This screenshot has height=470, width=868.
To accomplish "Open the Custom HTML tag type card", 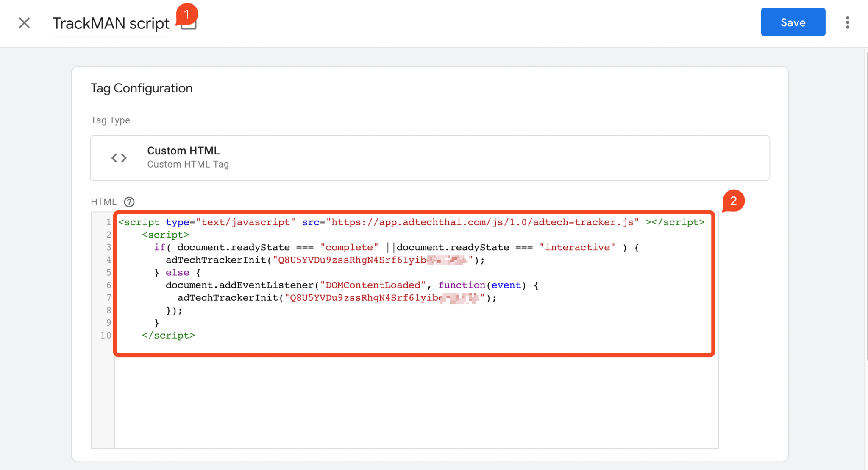I will tap(429, 157).
